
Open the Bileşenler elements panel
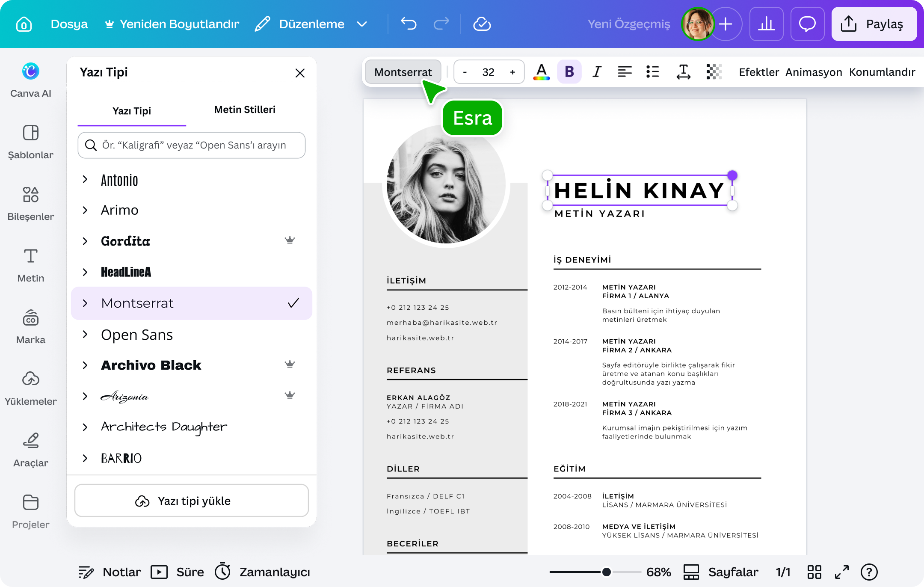pyautogui.click(x=30, y=204)
